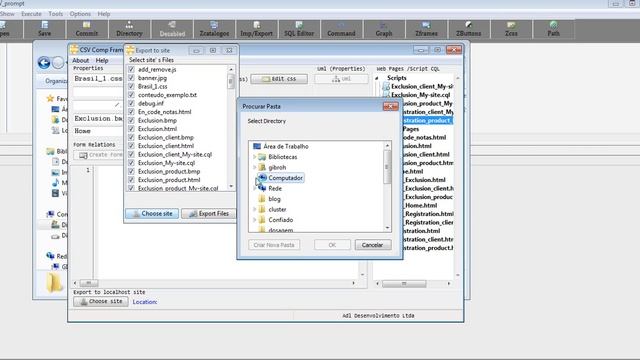
Task: Click Choose site in Export to site dialog
Action: coord(152,213)
